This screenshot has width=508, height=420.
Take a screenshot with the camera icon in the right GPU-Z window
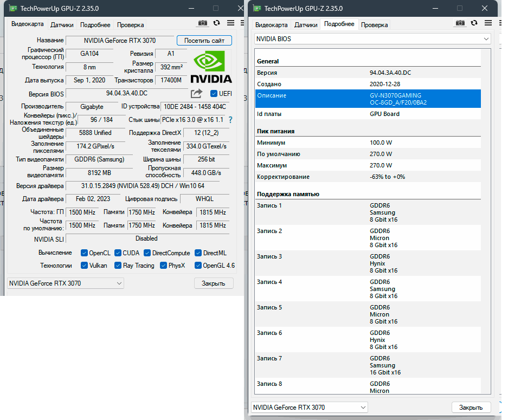[460, 23]
